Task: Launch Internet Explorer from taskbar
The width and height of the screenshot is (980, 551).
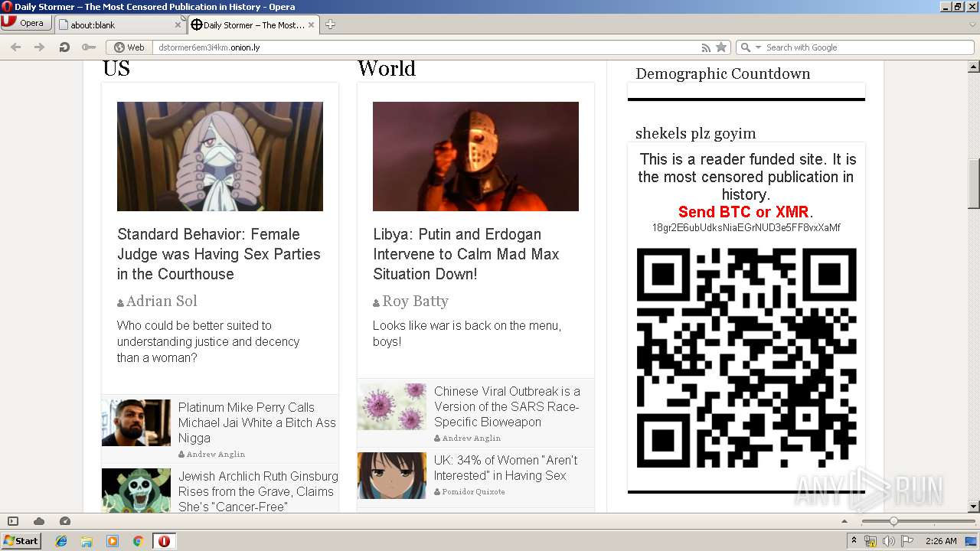Action: pyautogui.click(x=61, y=541)
